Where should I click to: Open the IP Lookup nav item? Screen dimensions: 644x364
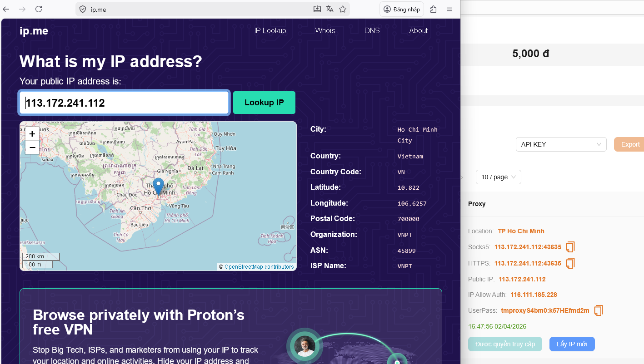[270, 31]
